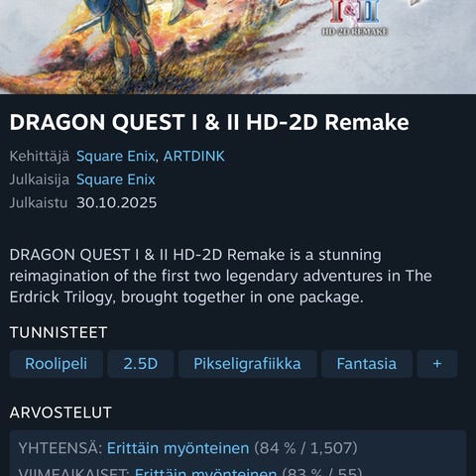Click the game description paragraph
Screen dimensions: 476x476
pos(220,276)
